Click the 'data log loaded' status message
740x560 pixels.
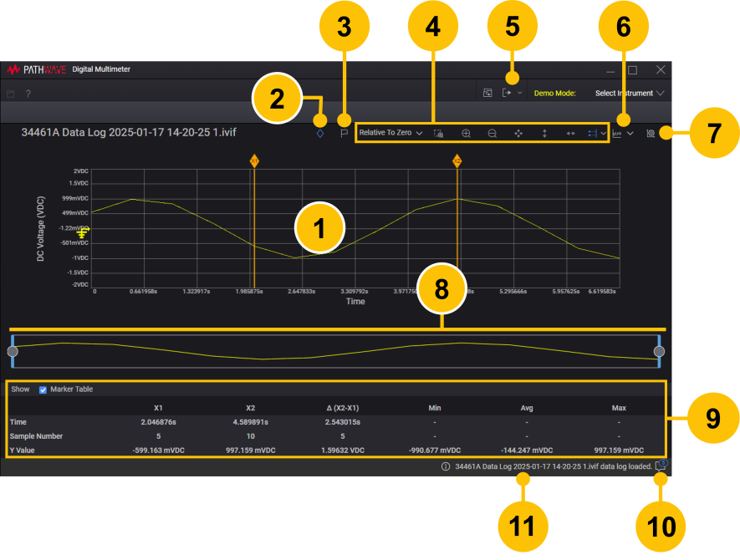[554, 466]
